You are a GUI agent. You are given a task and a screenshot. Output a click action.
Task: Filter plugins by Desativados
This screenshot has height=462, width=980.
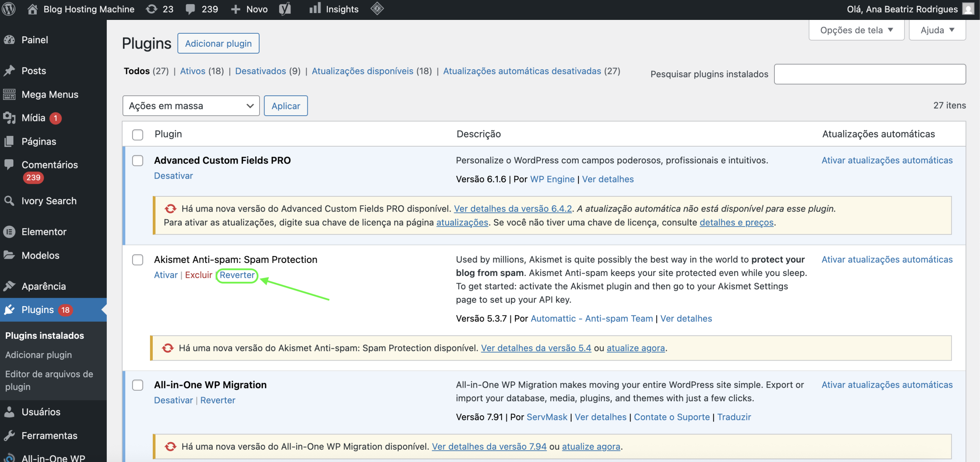tap(260, 71)
